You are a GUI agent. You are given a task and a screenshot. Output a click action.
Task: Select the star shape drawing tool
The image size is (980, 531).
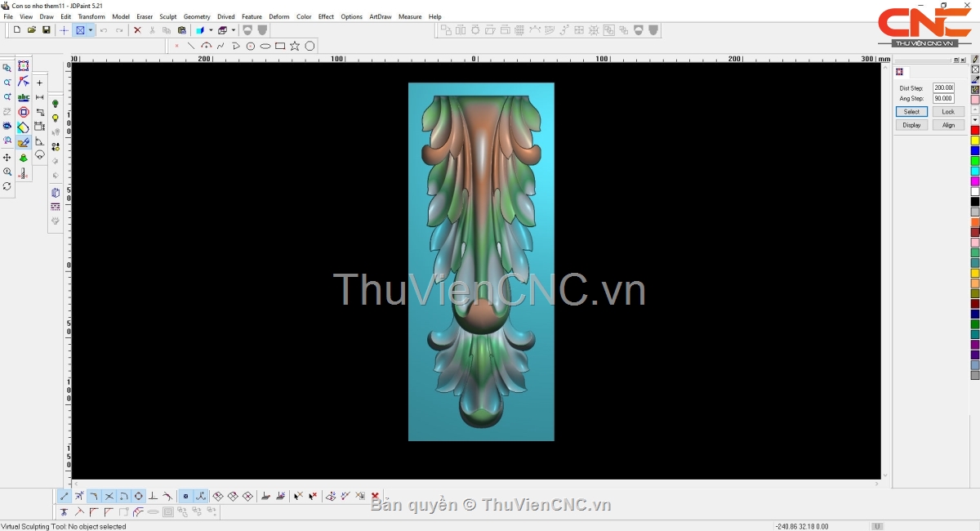click(x=295, y=46)
